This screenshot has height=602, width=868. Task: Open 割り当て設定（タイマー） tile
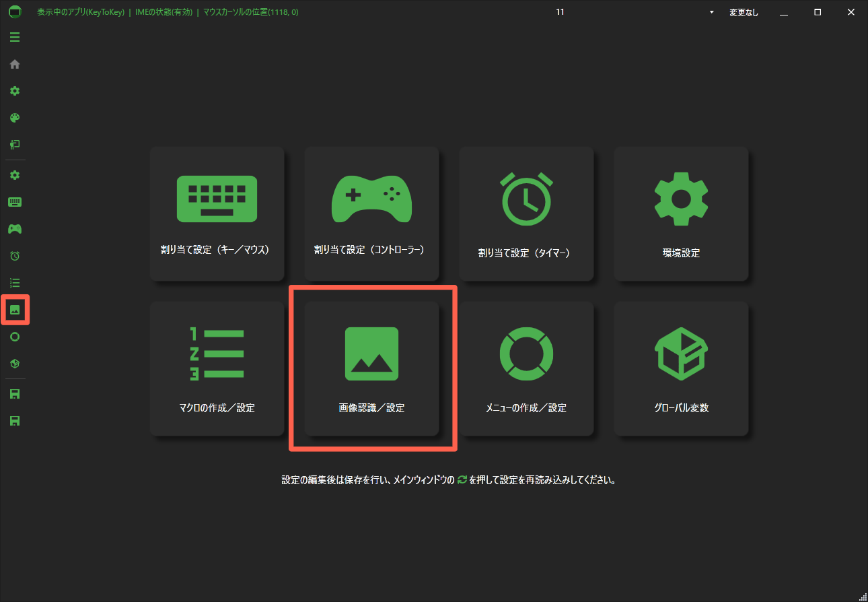526,213
